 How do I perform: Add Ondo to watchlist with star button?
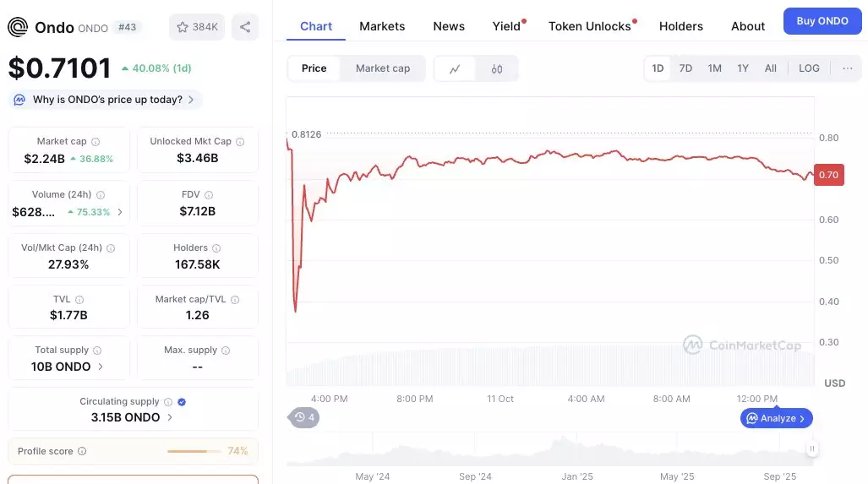[x=196, y=27]
